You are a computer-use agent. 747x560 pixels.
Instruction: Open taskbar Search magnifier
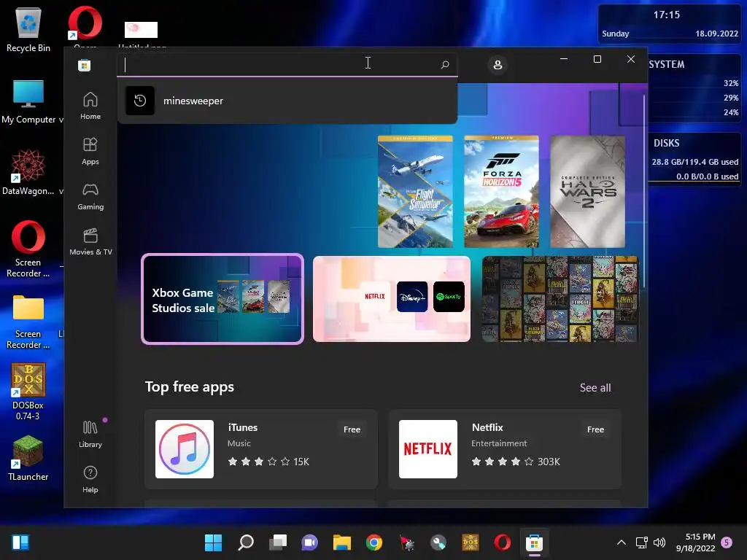245,542
